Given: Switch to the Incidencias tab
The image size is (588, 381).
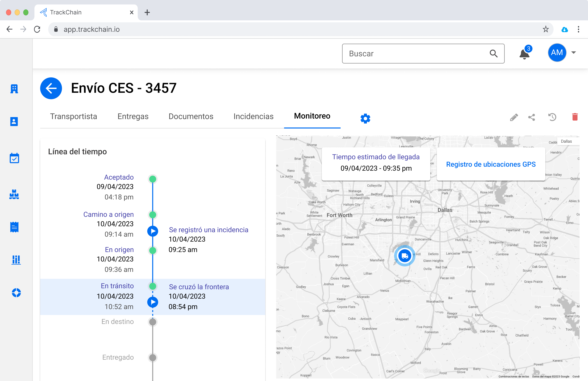Looking at the screenshot, I should 253,116.
